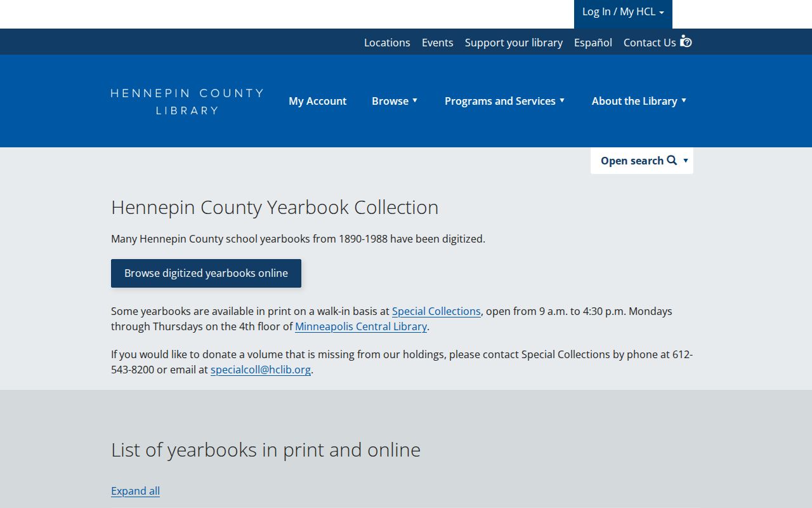Click the Hennepin County Library logo

point(187,102)
